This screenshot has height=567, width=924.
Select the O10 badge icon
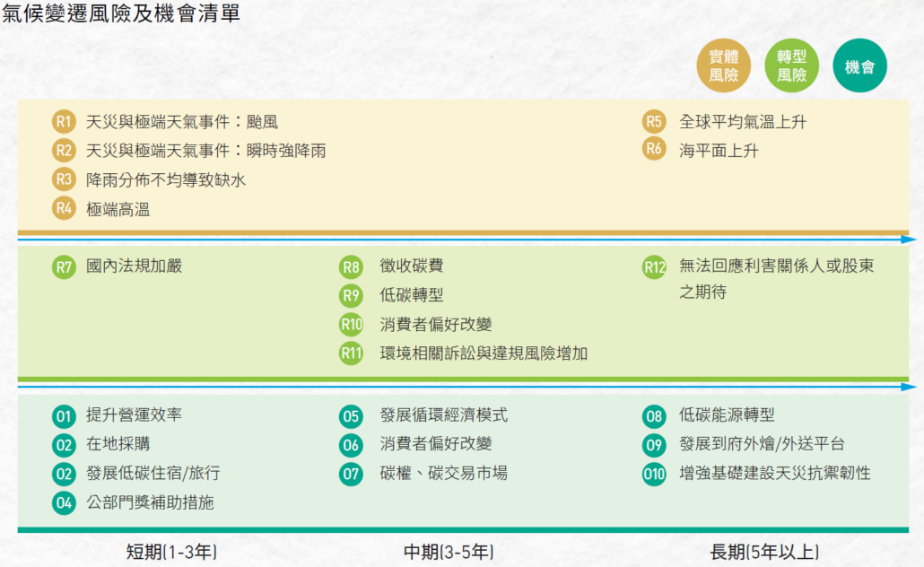654,474
